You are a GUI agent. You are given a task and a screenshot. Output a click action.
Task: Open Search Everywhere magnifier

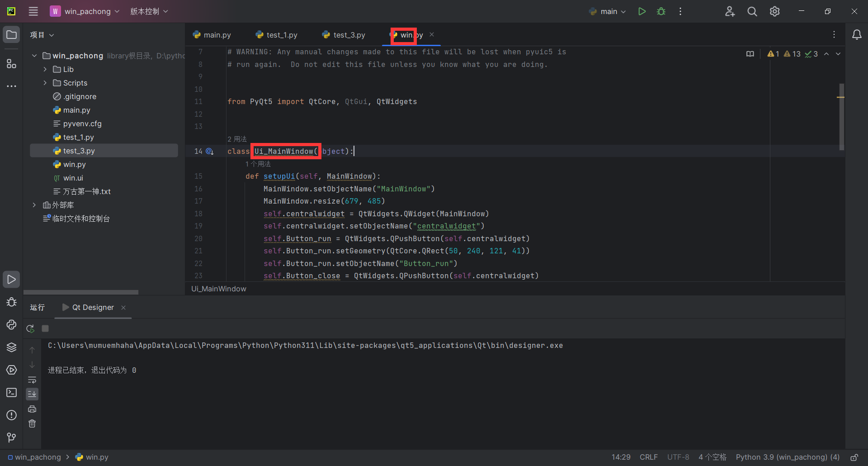[752, 11]
